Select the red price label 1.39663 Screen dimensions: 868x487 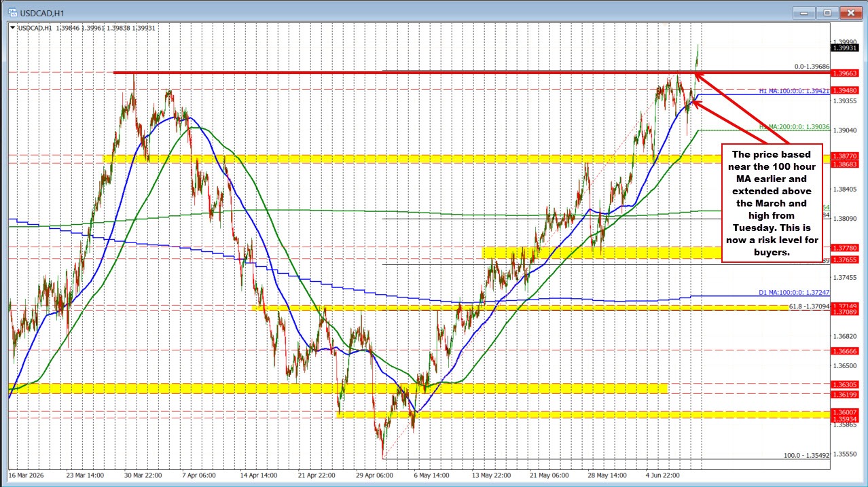coord(846,72)
